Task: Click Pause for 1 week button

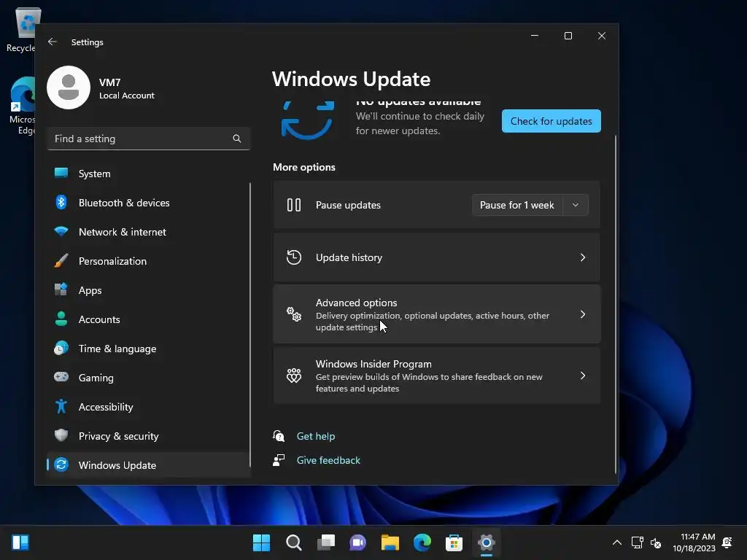Action: [x=517, y=205]
